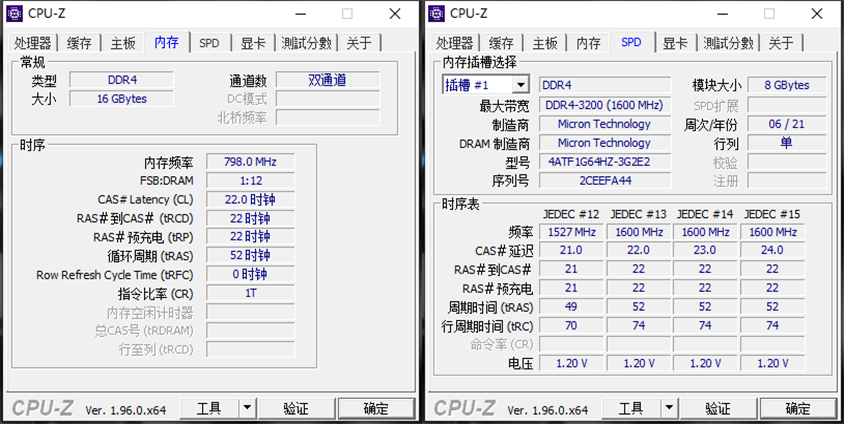
Task: Click the CAS# 延迟 23.0 cell
Action: (705, 250)
